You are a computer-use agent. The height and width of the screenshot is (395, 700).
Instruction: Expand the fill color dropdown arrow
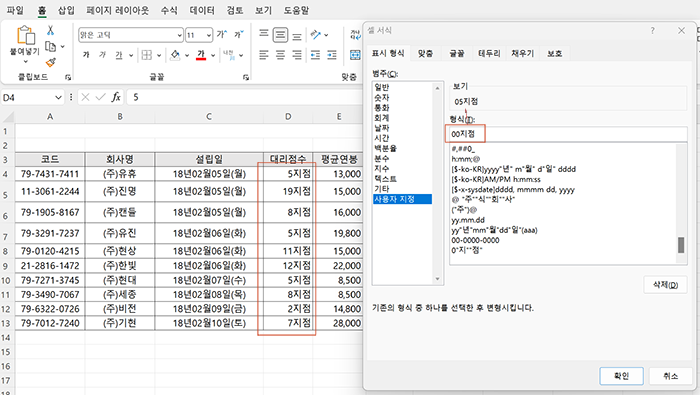[x=187, y=55]
